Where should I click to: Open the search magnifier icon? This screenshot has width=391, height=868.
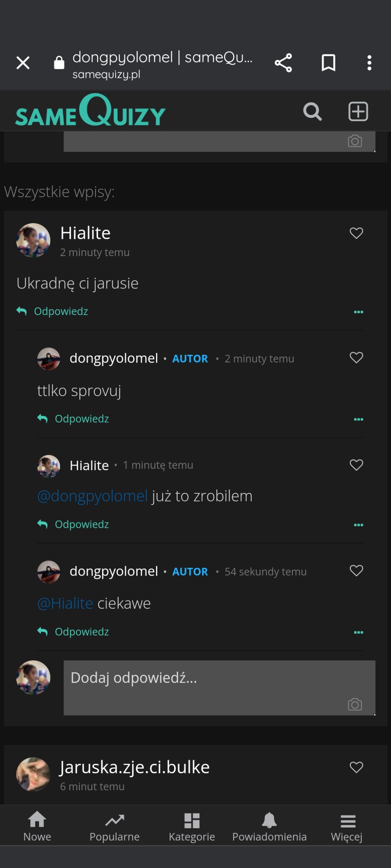(312, 111)
